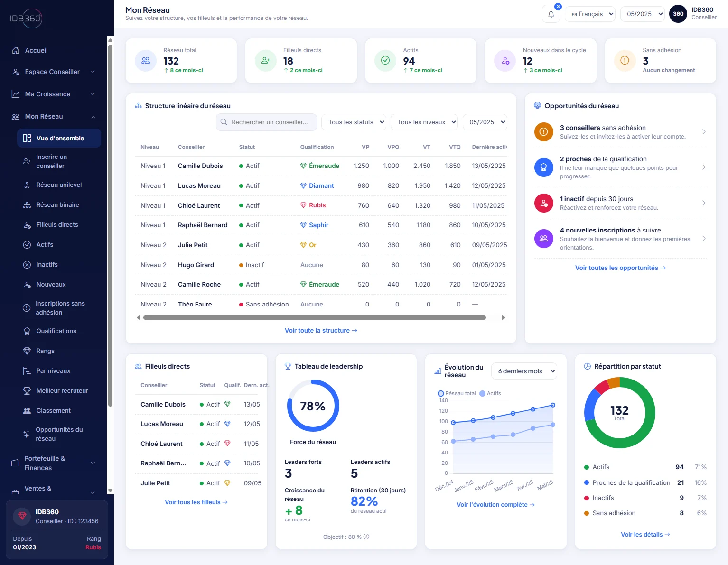
Task: Open Inscrire un conseiller
Action: point(59,161)
